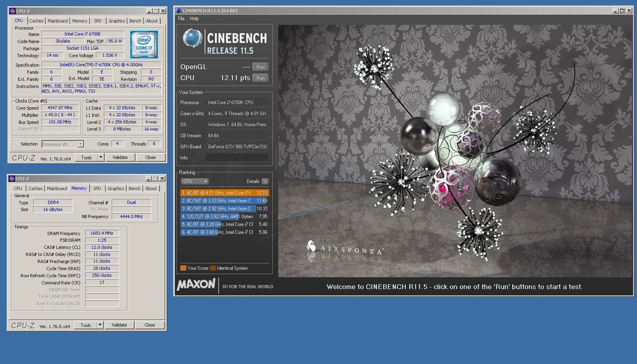Open the Tools dropdown arrow in top CPU-Z

(x=101, y=157)
